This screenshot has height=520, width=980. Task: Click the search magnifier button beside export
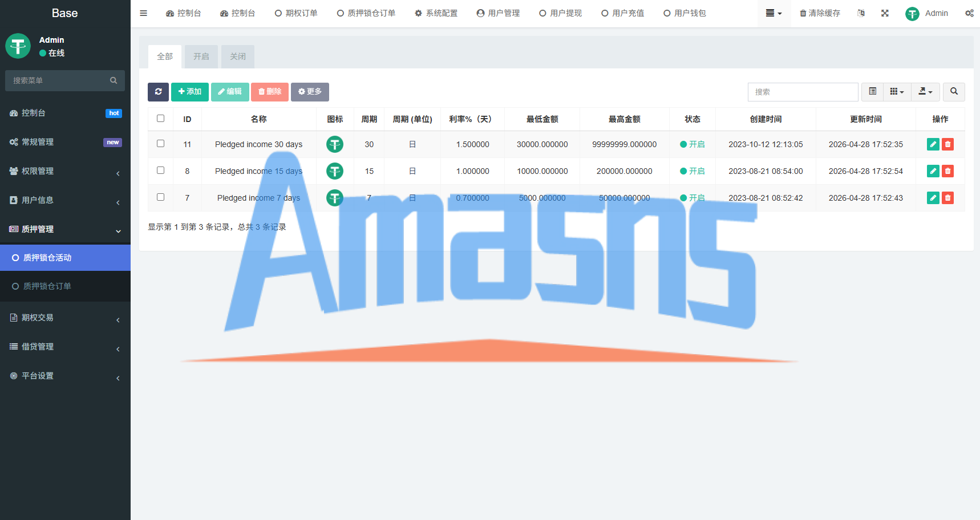pyautogui.click(x=954, y=92)
